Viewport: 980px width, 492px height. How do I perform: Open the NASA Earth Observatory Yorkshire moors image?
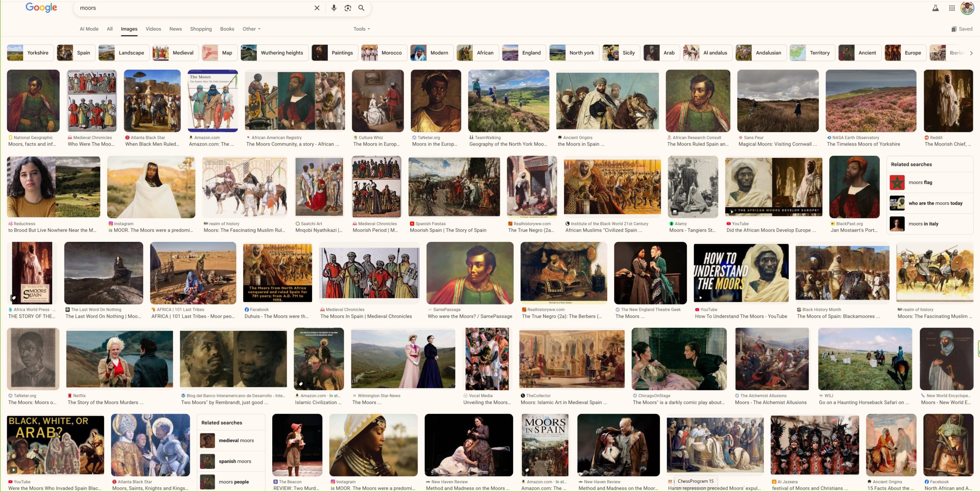click(x=871, y=101)
